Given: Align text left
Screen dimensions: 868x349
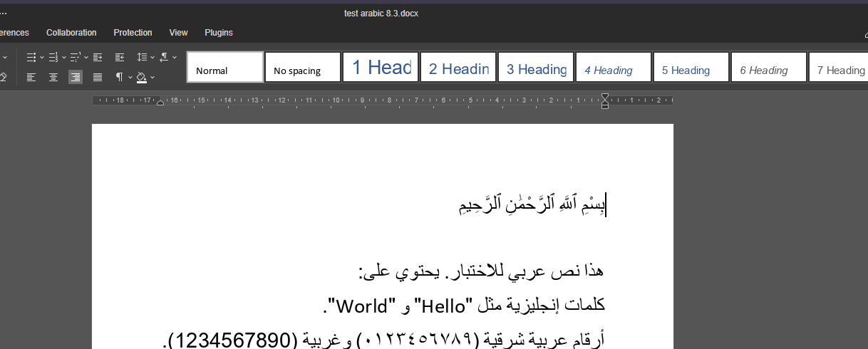Looking at the screenshot, I should click(31, 77).
